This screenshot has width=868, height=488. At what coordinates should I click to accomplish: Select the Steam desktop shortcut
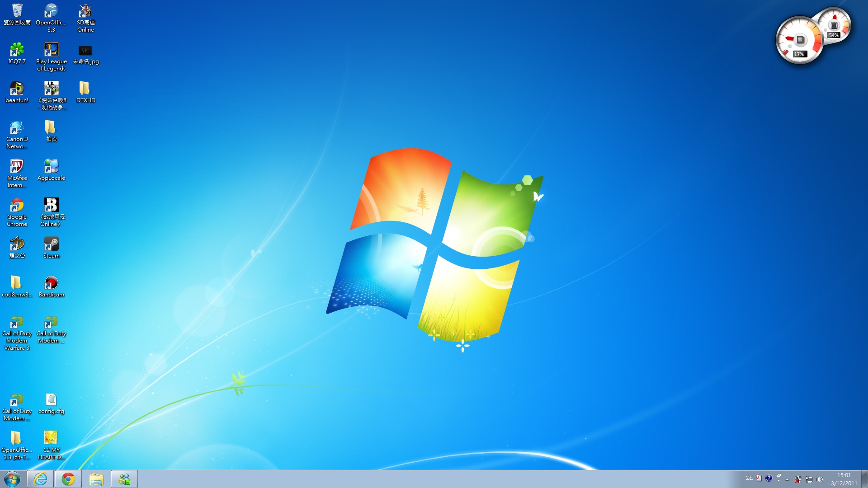[51, 248]
